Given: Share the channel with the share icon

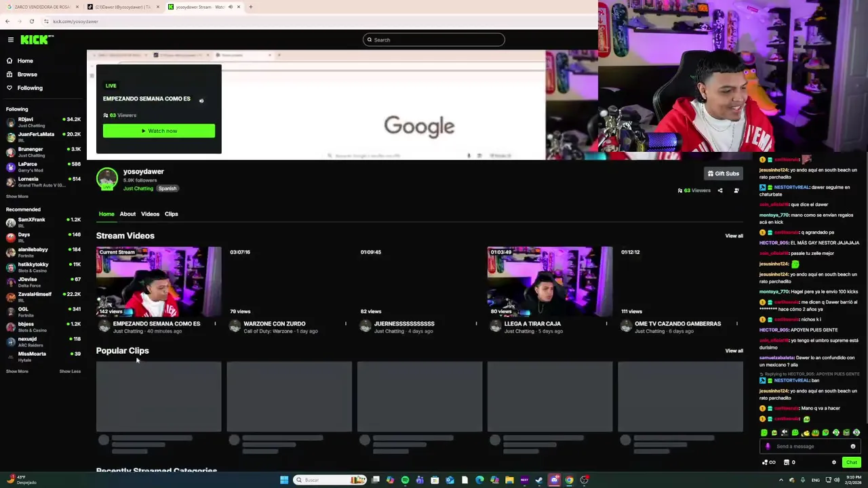Looking at the screenshot, I should coord(720,190).
